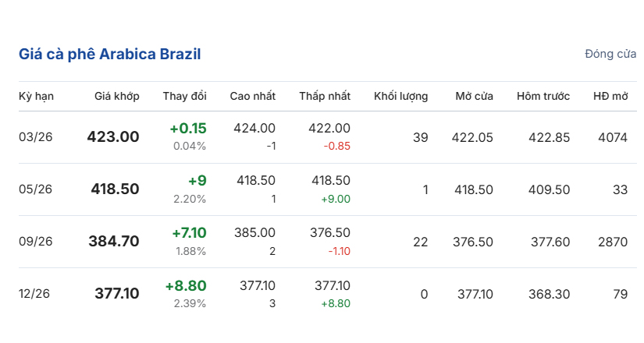
Task: Select the 09/26 contract term
Action: coord(36,242)
